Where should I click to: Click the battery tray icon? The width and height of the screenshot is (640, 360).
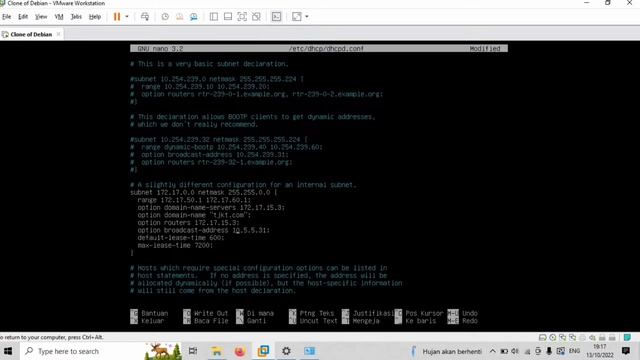click(504, 351)
